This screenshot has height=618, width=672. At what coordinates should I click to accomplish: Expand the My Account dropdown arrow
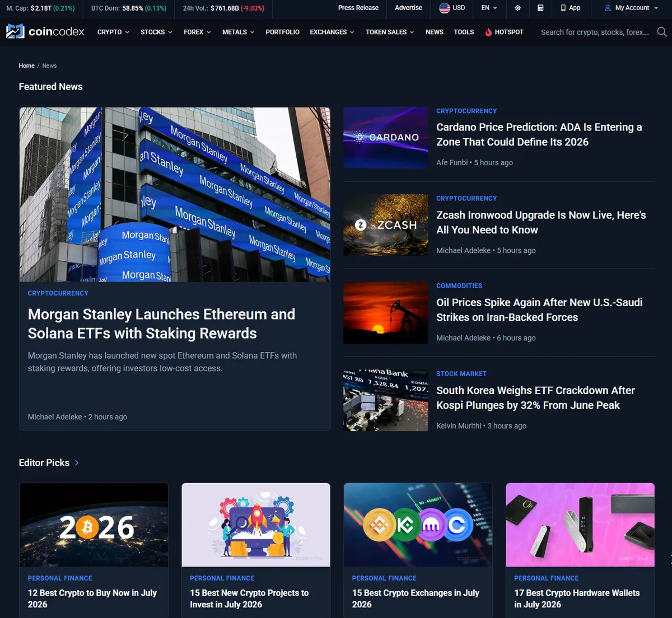coord(656,8)
